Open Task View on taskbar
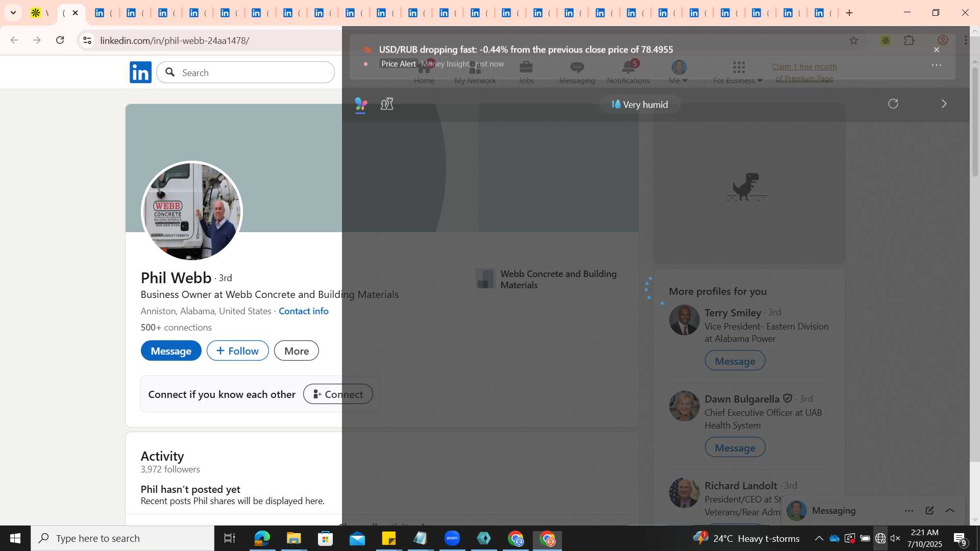This screenshot has height=551, width=980. coord(230,538)
